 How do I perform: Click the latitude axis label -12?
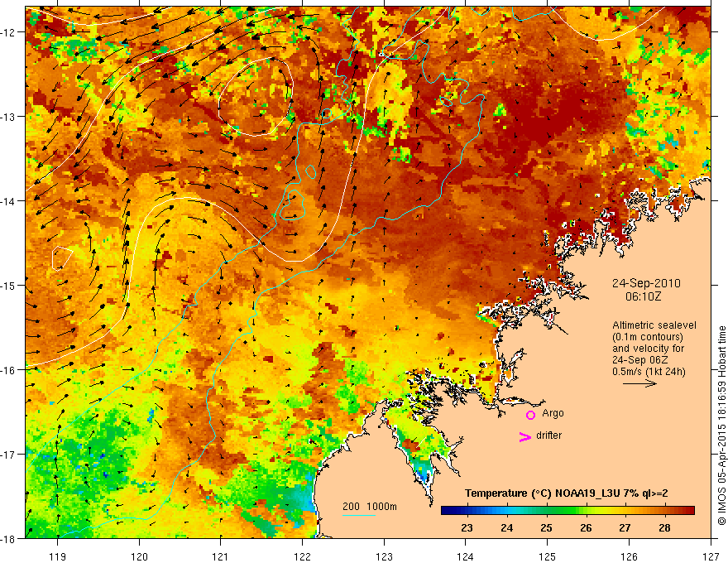tap(8, 31)
